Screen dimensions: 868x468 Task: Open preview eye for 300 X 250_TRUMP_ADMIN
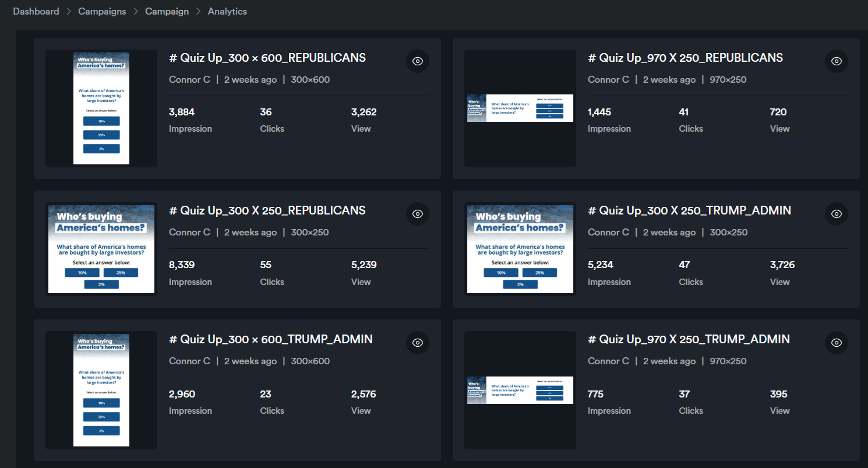836,214
